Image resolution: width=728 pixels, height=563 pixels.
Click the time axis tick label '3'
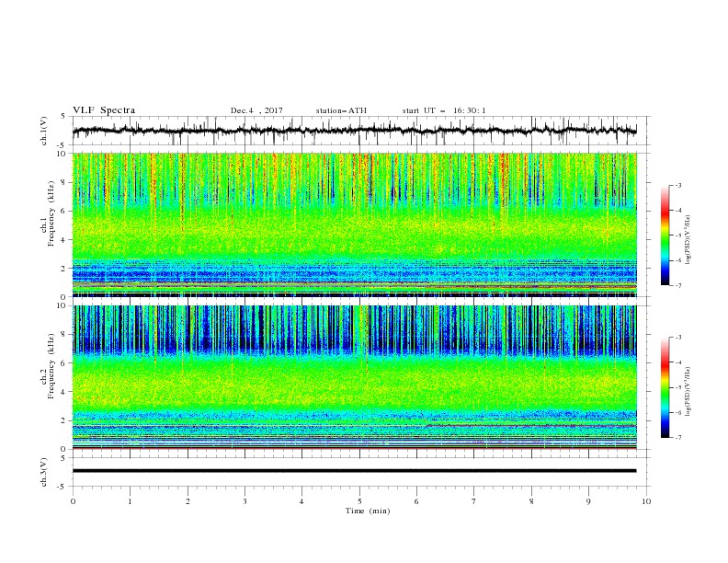pyautogui.click(x=245, y=501)
